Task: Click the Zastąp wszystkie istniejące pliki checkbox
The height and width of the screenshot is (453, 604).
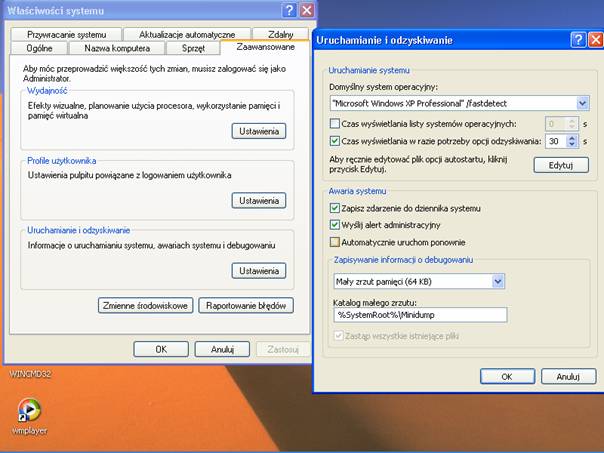Action: click(x=339, y=336)
